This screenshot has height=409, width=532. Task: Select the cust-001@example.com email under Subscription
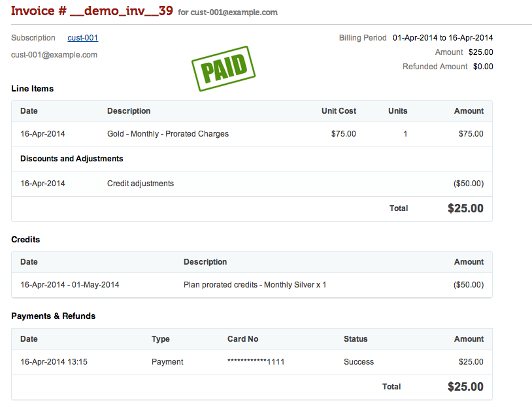pos(53,54)
